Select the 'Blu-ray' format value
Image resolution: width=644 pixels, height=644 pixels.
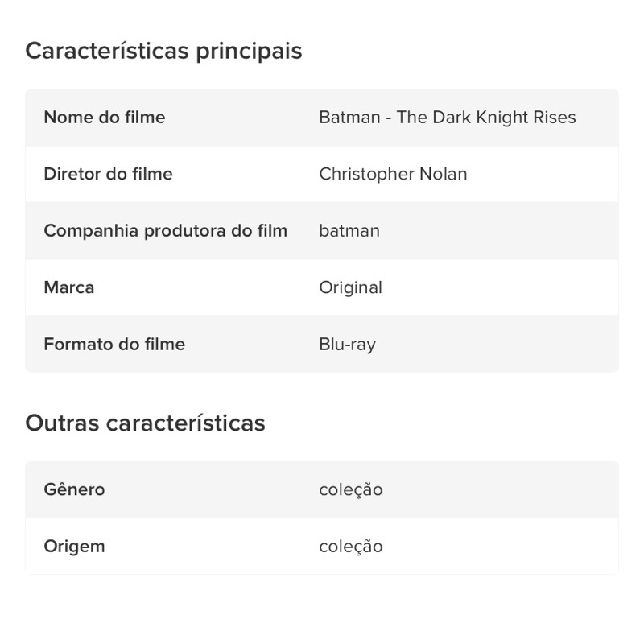point(347,345)
